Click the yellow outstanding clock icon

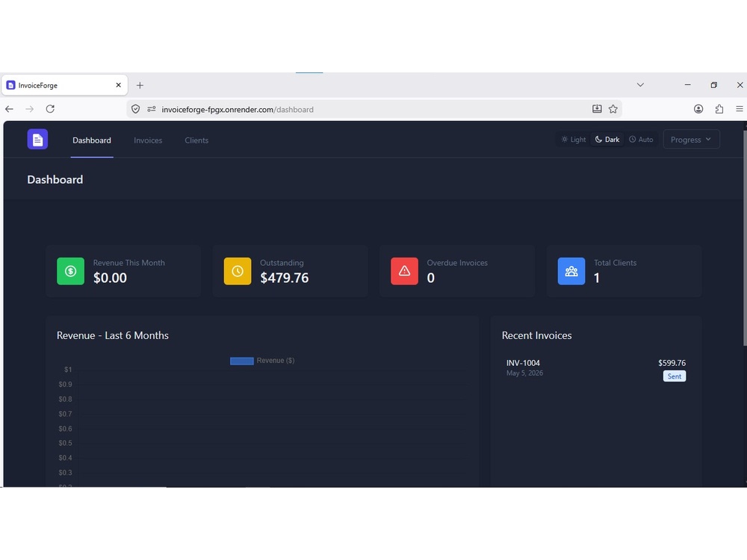(238, 271)
